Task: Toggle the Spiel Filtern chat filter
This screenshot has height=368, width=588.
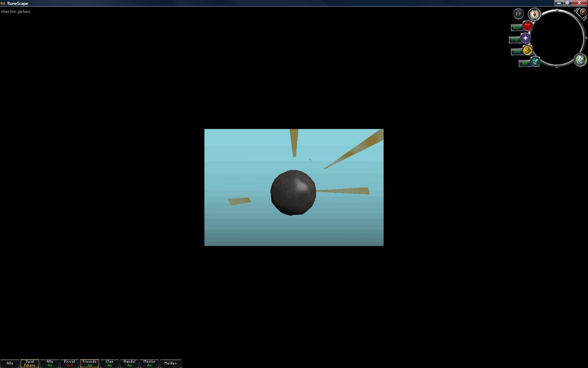Action: pyautogui.click(x=30, y=363)
